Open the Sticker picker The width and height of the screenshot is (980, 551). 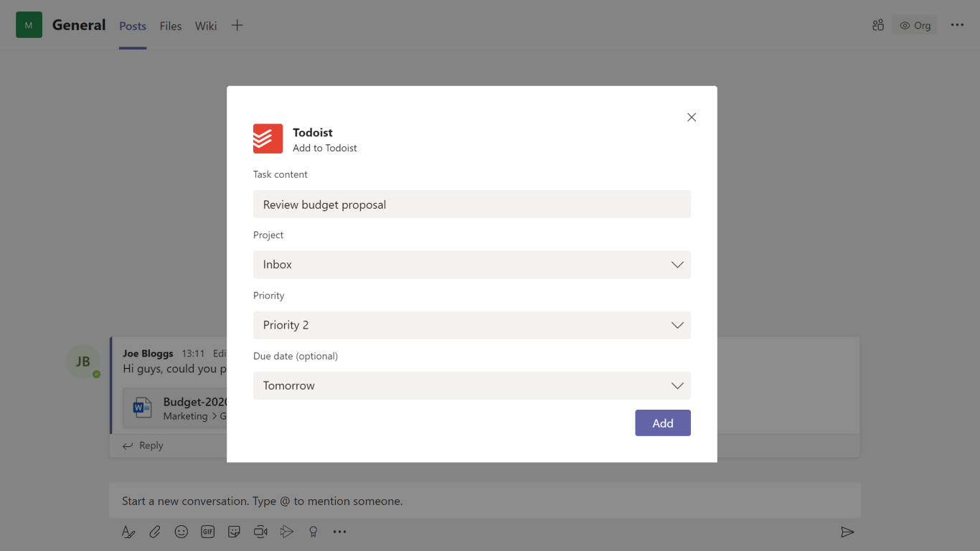[234, 532]
